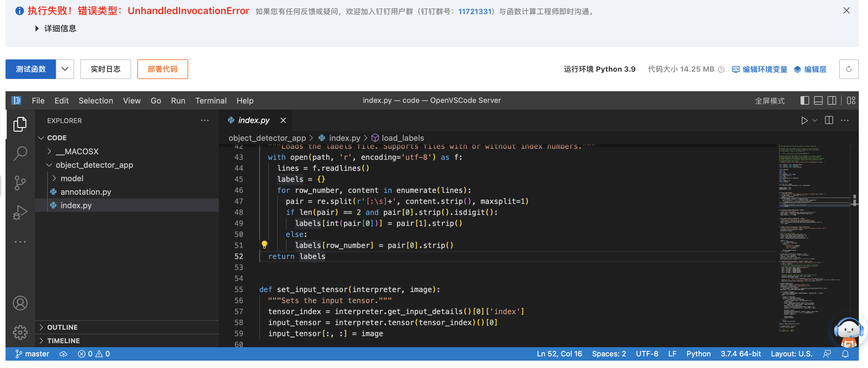Image resolution: width=868 pixels, height=368 pixels.
Task: Click the annotation.py file in explorer
Action: 86,191
